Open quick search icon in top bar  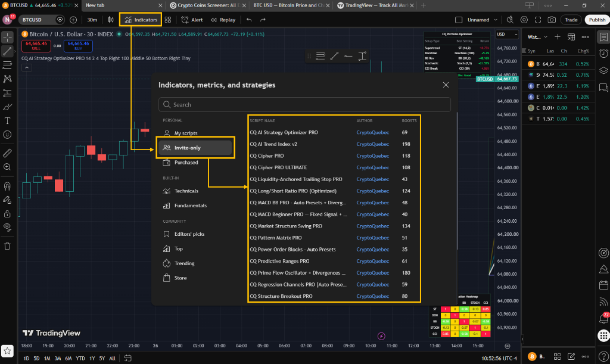point(510,20)
